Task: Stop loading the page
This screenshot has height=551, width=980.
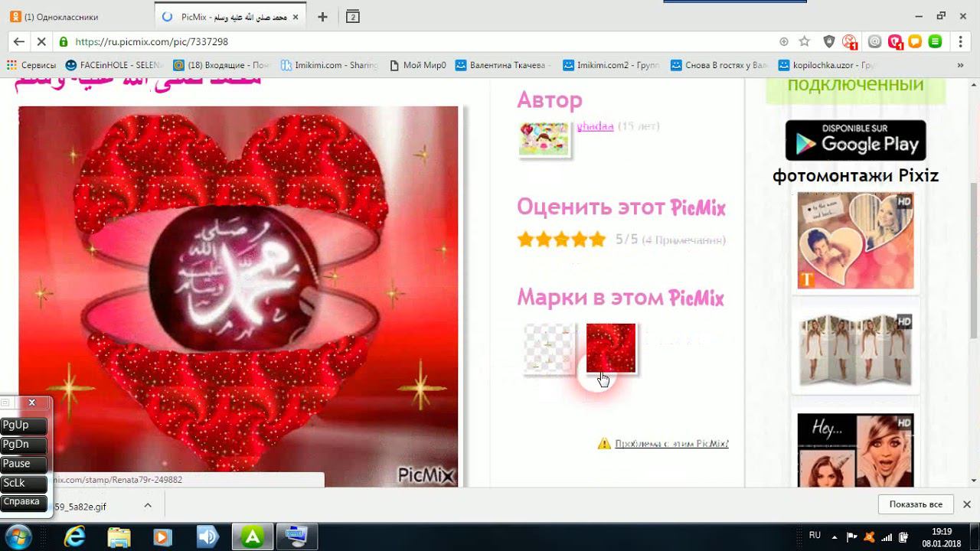Action: pyautogui.click(x=40, y=41)
